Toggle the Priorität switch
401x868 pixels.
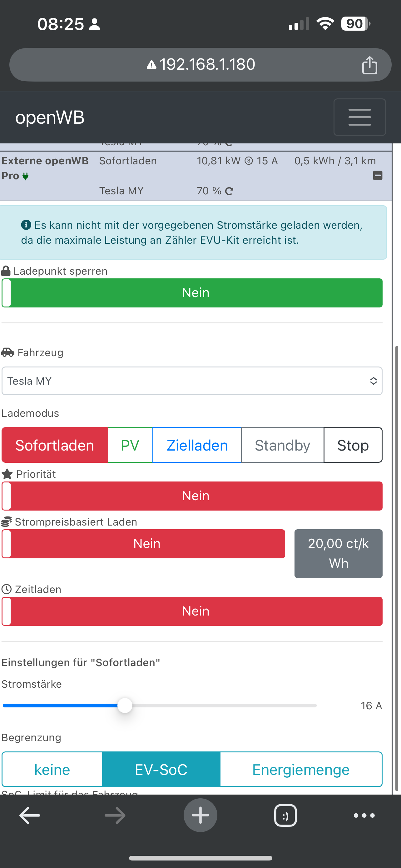pos(192,496)
